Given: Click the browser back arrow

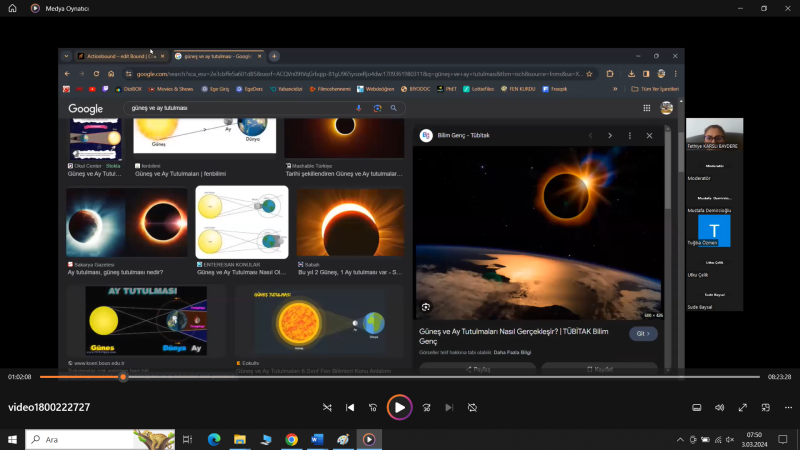Looking at the screenshot, I should click(x=67, y=74).
